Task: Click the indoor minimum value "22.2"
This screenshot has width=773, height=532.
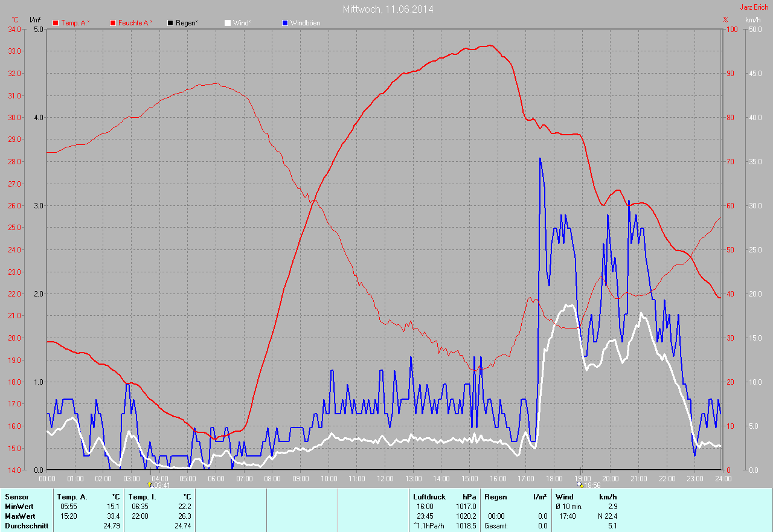Action: click(185, 507)
